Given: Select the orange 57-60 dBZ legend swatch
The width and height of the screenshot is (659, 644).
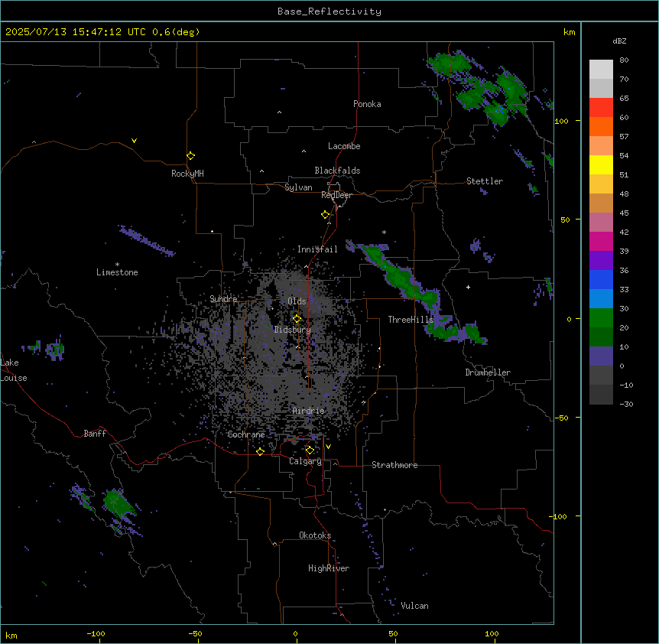Looking at the screenshot, I should (601, 126).
